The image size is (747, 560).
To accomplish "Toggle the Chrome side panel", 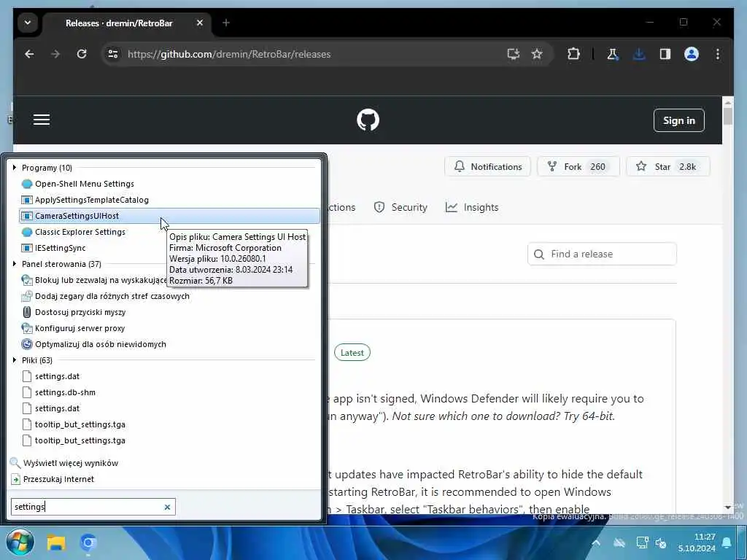I will click(x=665, y=54).
